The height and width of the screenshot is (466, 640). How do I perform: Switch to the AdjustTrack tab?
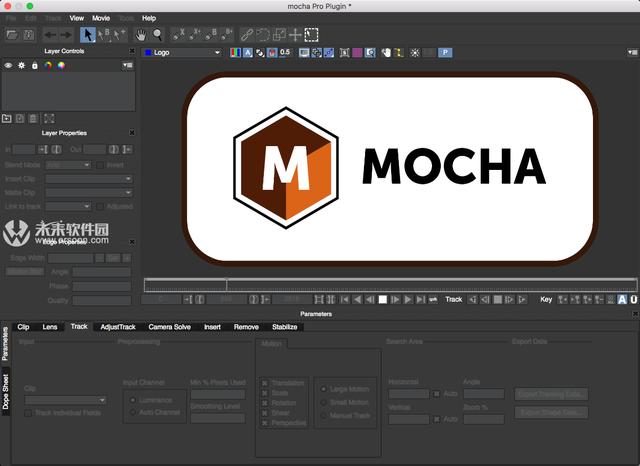[x=118, y=327]
